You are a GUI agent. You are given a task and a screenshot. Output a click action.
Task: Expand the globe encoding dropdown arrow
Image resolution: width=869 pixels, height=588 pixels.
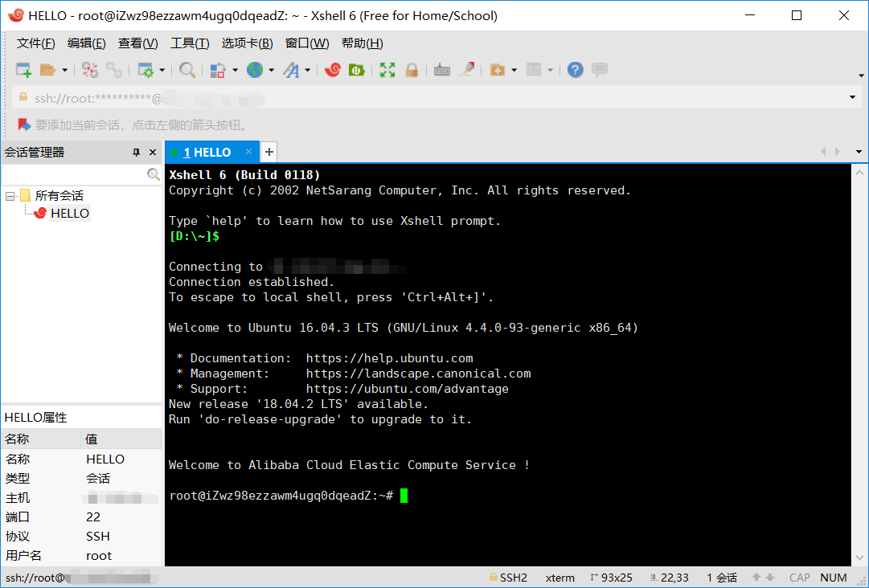pyautogui.click(x=271, y=70)
